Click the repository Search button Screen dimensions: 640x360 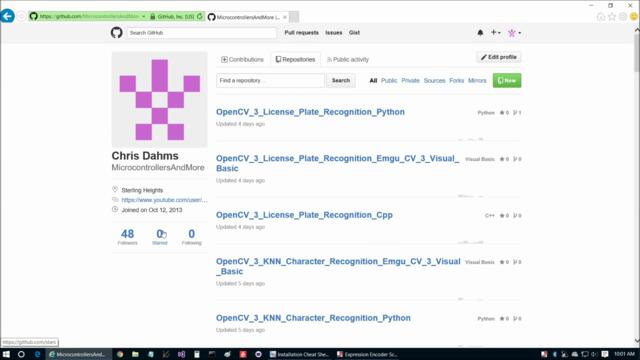[340, 80]
